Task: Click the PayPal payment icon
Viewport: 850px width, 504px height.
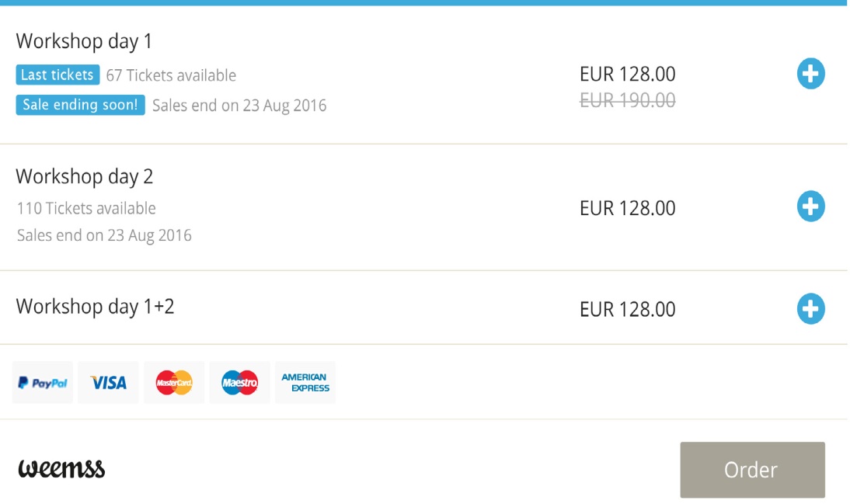Action: (43, 383)
